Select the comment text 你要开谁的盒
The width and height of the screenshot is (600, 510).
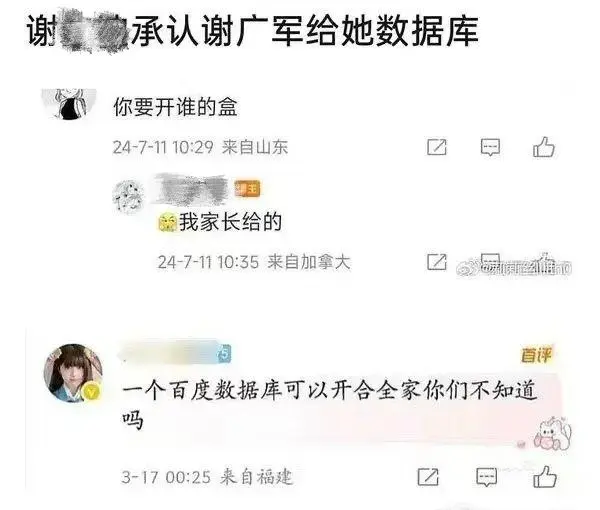click(x=175, y=107)
